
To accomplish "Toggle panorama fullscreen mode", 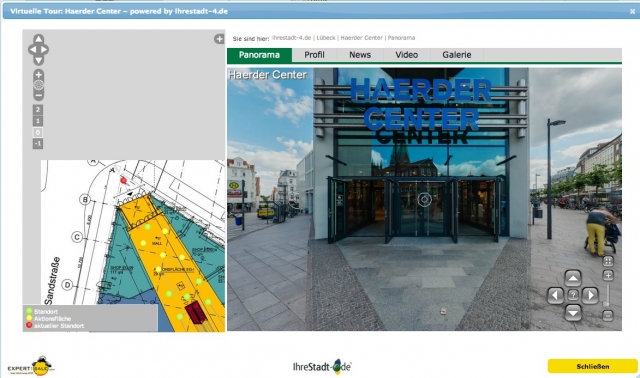I will tap(608, 261).
